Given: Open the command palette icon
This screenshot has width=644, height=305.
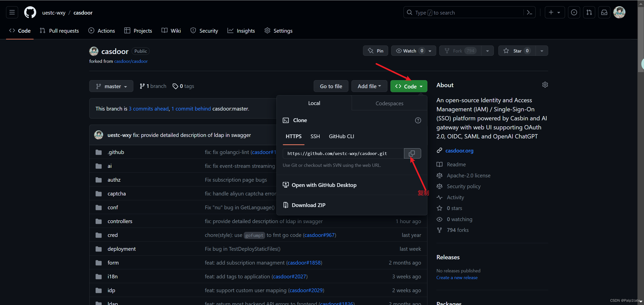Looking at the screenshot, I should click(529, 13).
